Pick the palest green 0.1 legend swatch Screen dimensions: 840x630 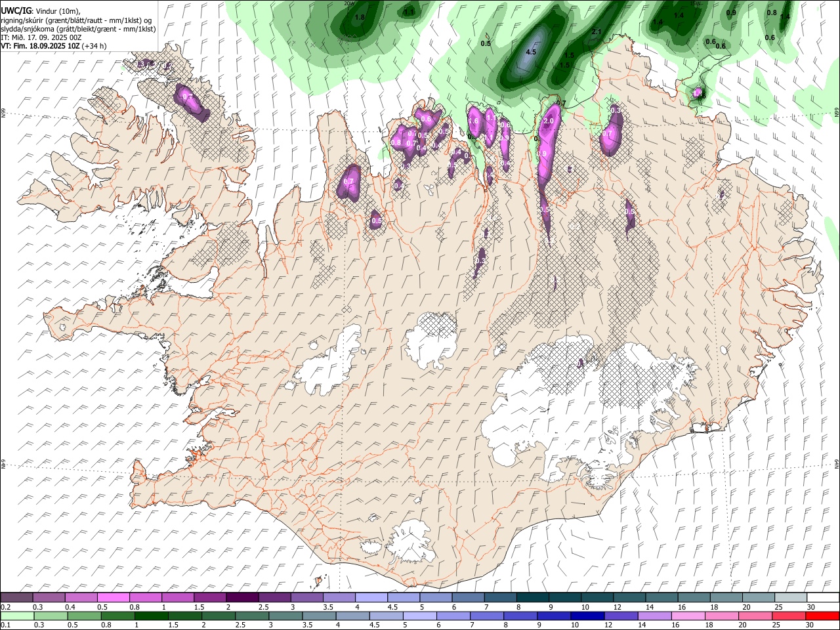click(16, 616)
